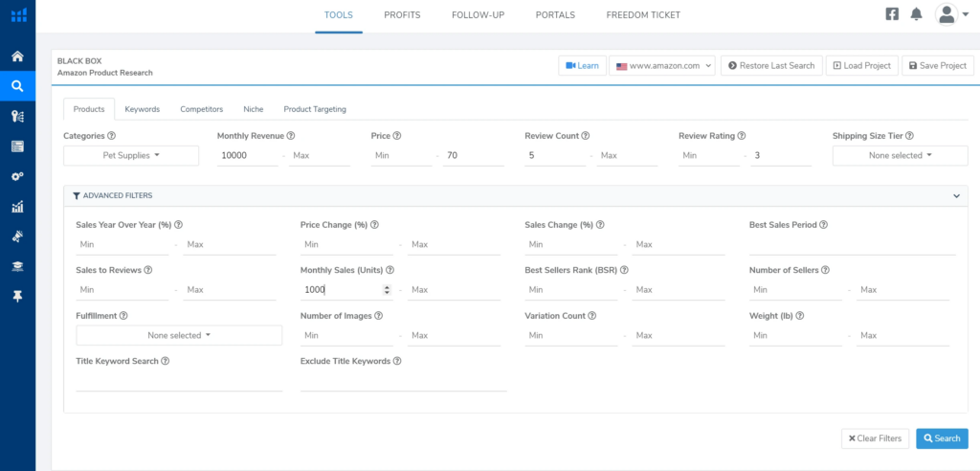Viewport: 980px width, 471px height.
Task: Click the Monthly Revenue Min field
Action: tap(248, 156)
